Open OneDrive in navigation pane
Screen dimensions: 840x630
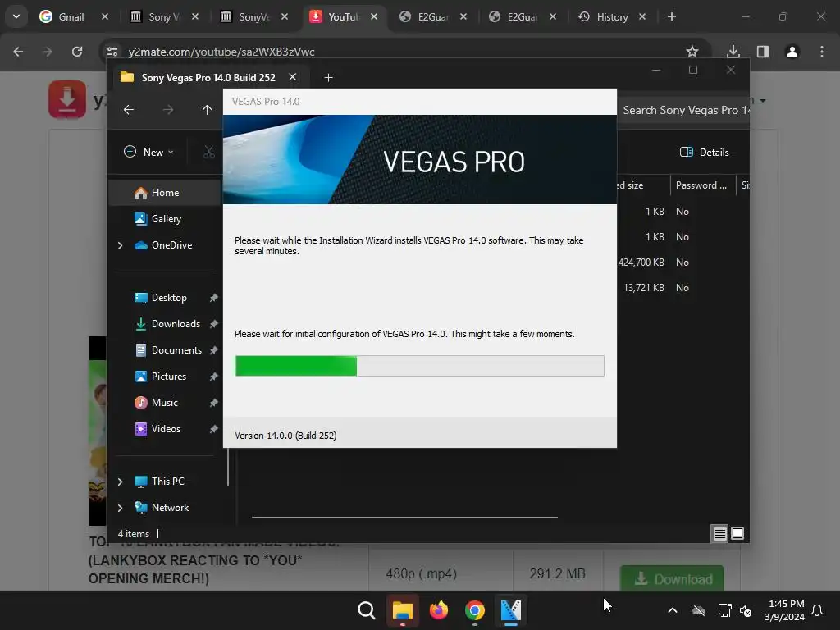coord(171,244)
